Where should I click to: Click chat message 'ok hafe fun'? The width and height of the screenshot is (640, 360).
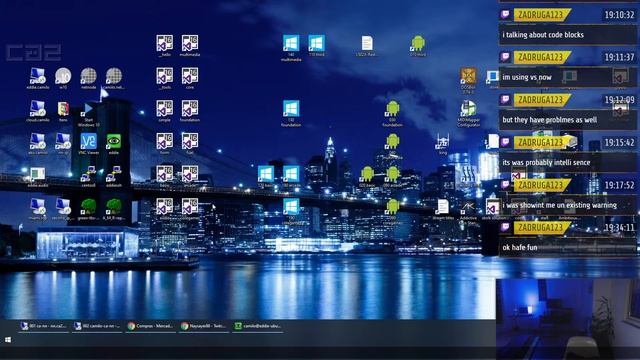[x=520, y=247]
